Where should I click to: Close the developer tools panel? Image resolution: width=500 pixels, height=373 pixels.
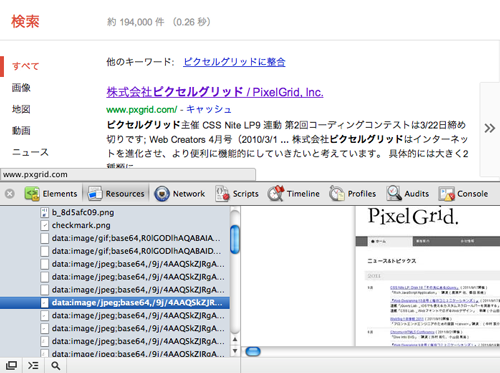(x=10, y=194)
